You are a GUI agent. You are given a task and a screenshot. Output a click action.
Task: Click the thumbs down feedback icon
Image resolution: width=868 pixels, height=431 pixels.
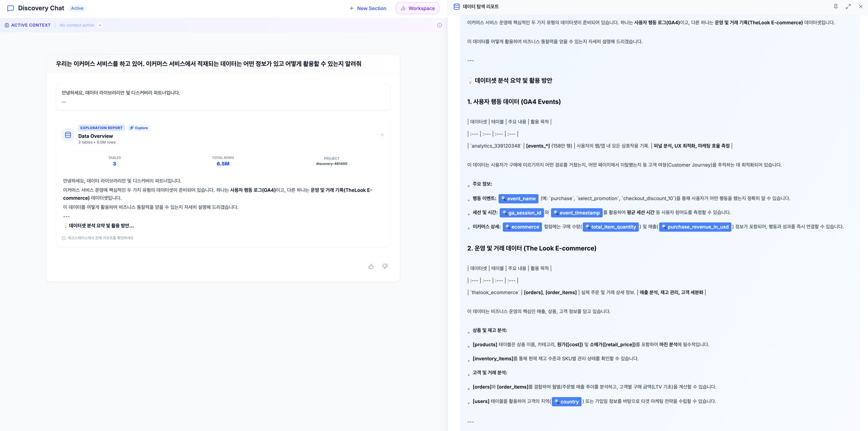click(385, 266)
